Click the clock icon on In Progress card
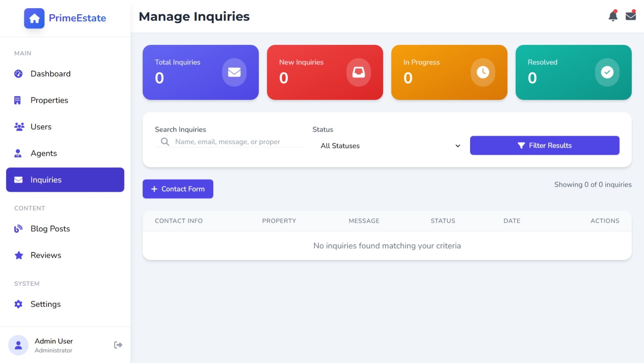Image resolution: width=644 pixels, height=363 pixels. pos(482,72)
